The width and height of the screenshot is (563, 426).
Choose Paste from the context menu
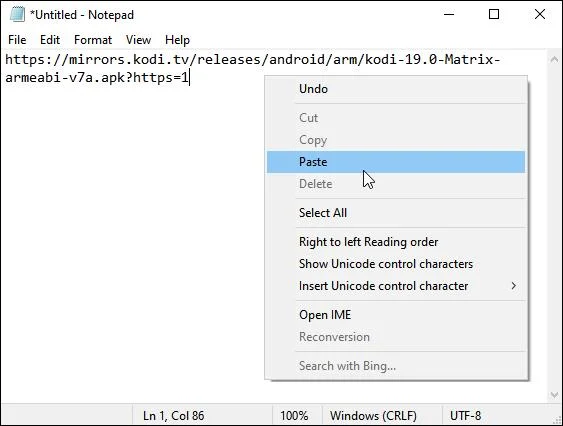click(396, 162)
